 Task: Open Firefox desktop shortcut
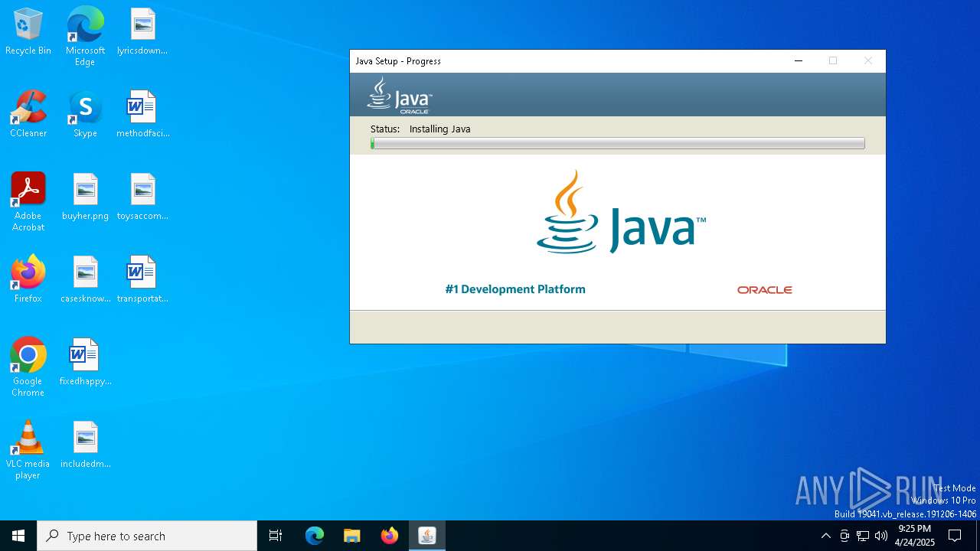[x=28, y=280]
